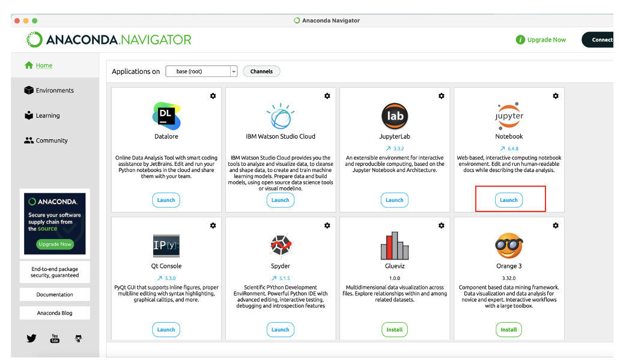Launch Datalore

tap(166, 200)
